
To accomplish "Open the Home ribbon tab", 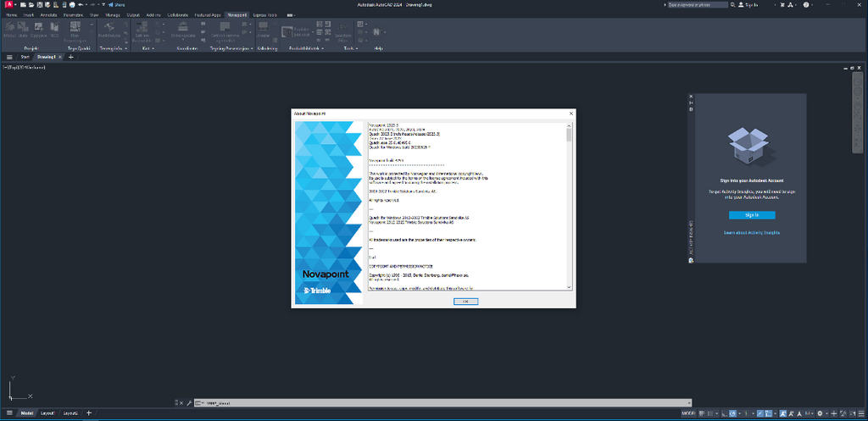I will pos(11,14).
